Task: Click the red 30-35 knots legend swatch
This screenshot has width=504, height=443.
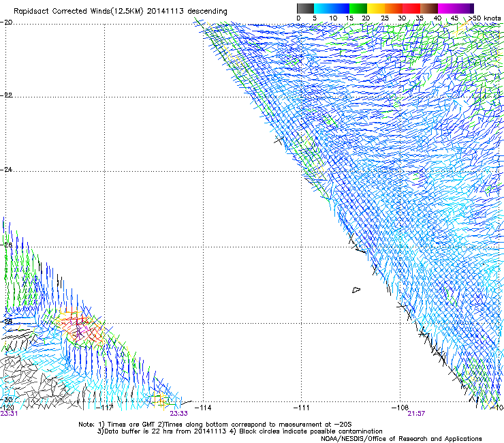Action: point(411,8)
